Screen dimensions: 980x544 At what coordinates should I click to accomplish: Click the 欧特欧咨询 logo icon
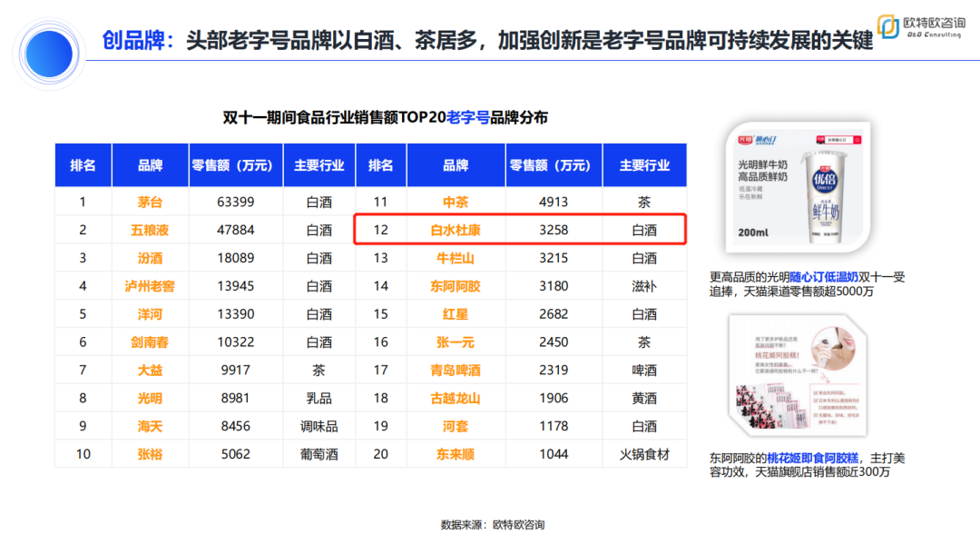click(x=887, y=26)
